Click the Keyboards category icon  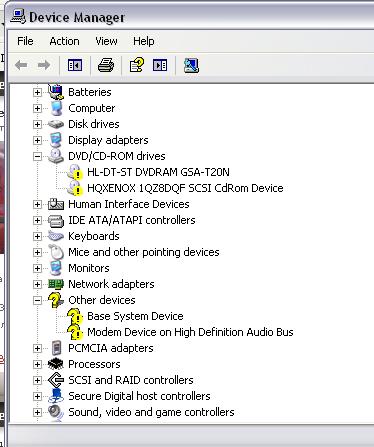pyautogui.click(x=56, y=236)
